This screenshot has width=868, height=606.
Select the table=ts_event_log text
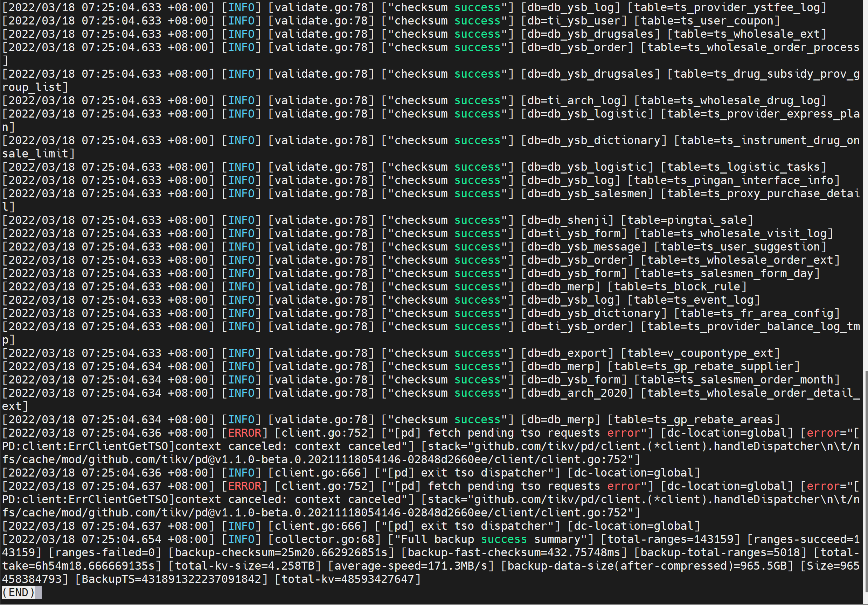click(x=693, y=300)
